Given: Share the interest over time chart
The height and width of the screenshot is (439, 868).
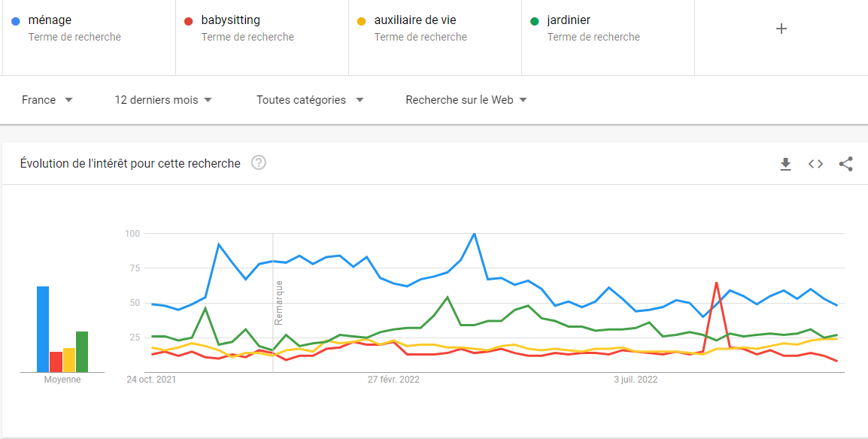Looking at the screenshot, I should (845, 164).
